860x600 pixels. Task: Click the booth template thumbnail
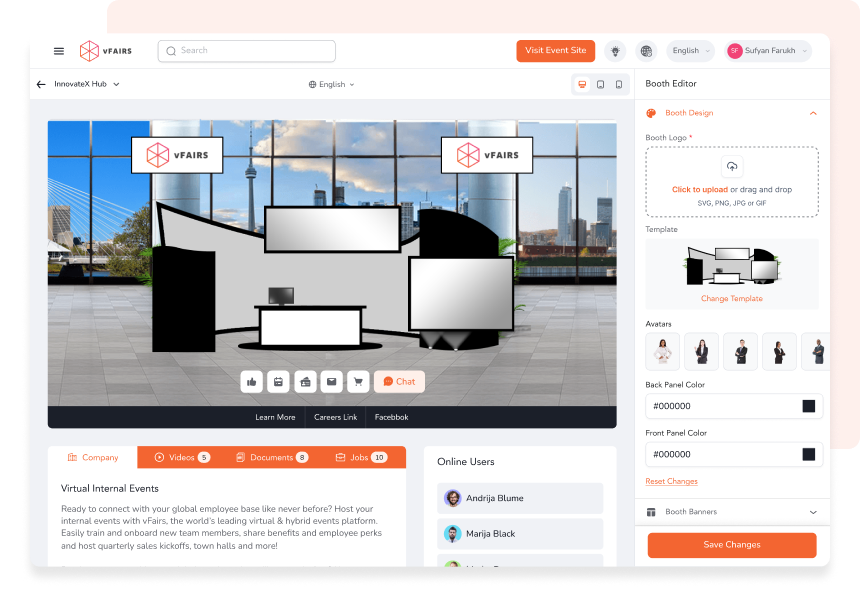click(732, 265)
